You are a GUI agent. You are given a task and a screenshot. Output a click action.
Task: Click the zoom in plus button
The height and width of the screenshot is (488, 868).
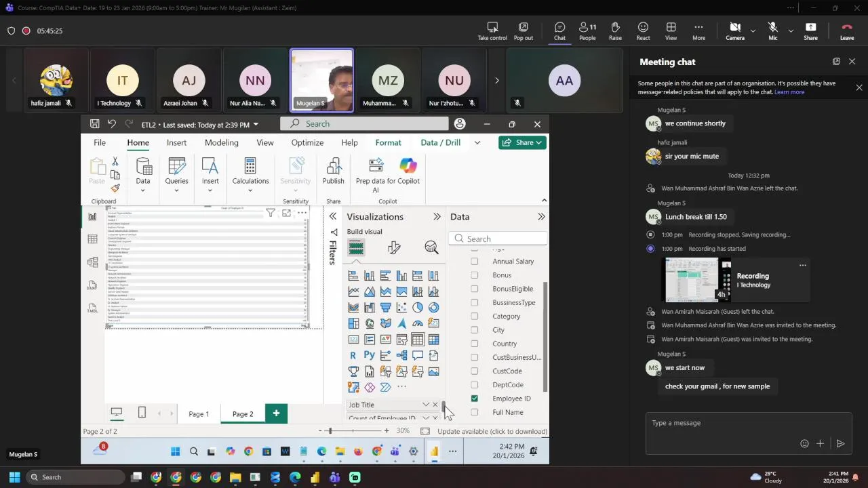pos(387,431)
